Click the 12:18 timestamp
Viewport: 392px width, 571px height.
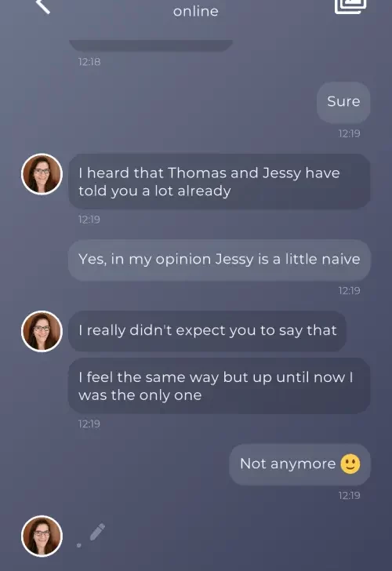click(89, 61)
